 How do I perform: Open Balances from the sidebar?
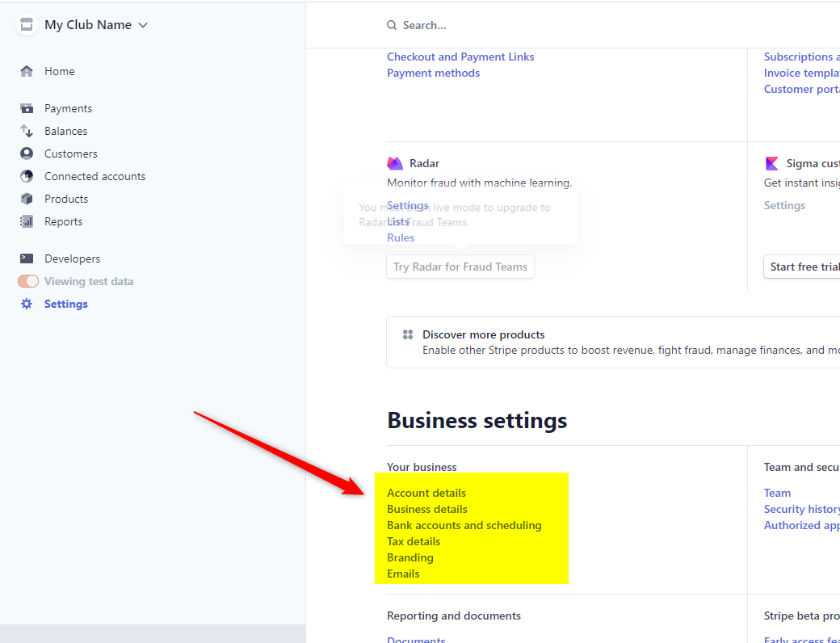coord(66,131)
